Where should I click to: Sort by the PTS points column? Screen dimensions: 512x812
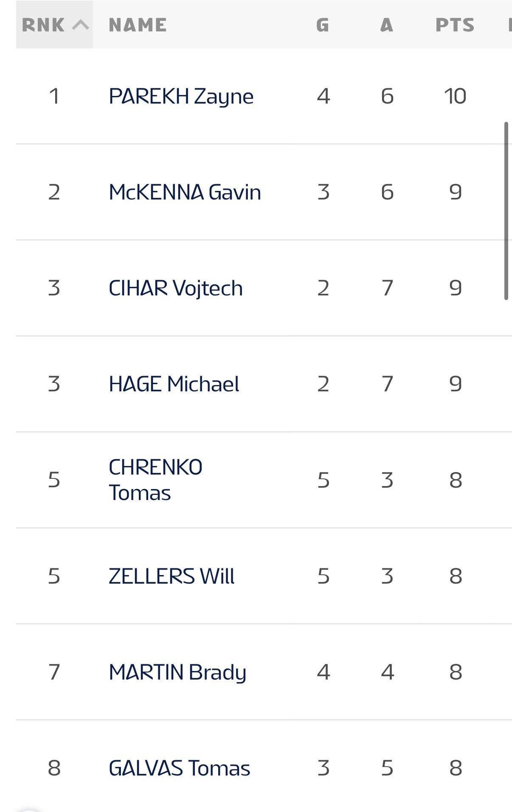tap(455, 25)
